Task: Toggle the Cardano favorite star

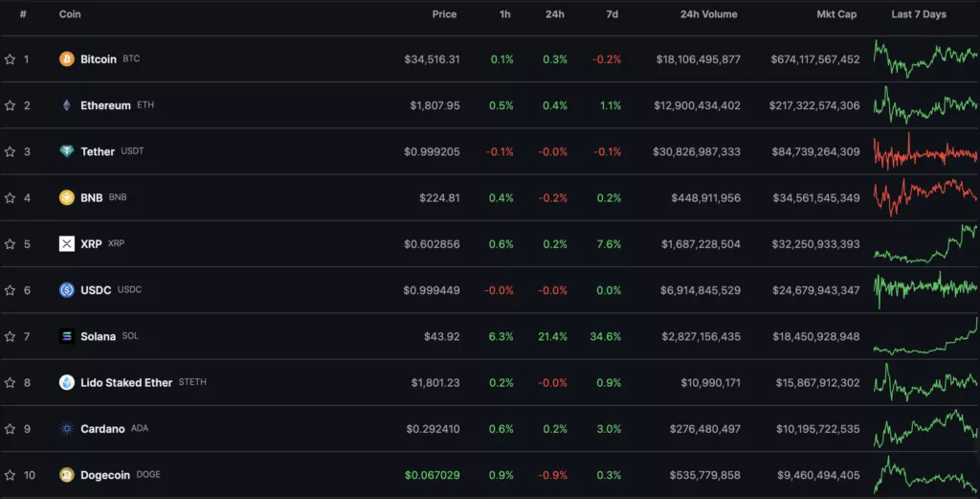Action: pos(10,429)
